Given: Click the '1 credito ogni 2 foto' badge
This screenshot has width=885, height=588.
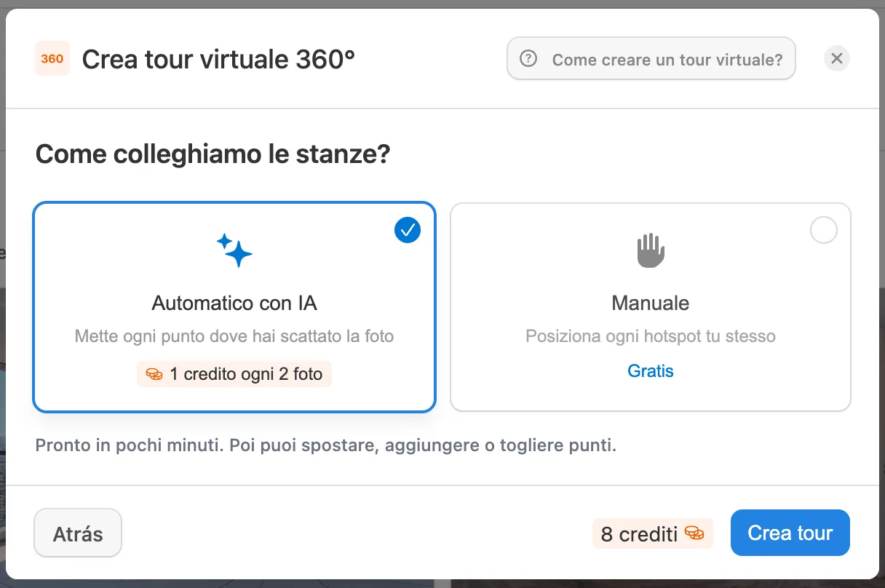Looking at the screenshot, I should (234, 374).
